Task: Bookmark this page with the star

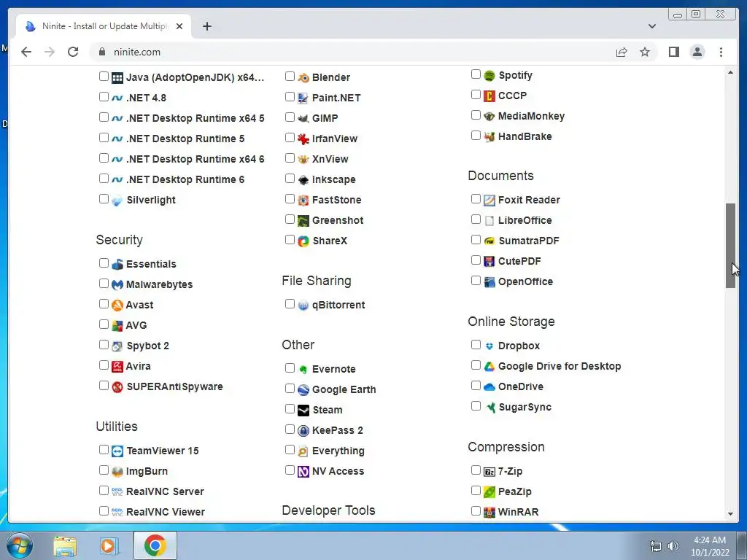Action: tap(645, 52)
